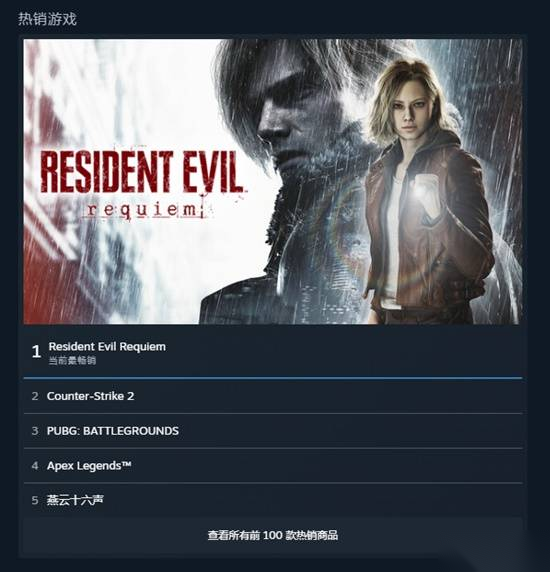The width and height of the screenshot is (550, 572).
Task: Click 查看所有前 100 款热销商品 button
Action: pos(273,535)
